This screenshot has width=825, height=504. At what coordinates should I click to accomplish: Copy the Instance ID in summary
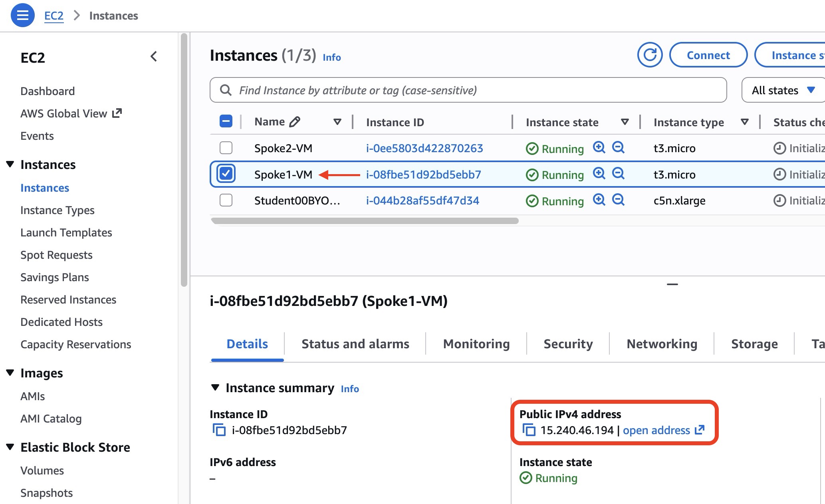(x=219, y=430)
